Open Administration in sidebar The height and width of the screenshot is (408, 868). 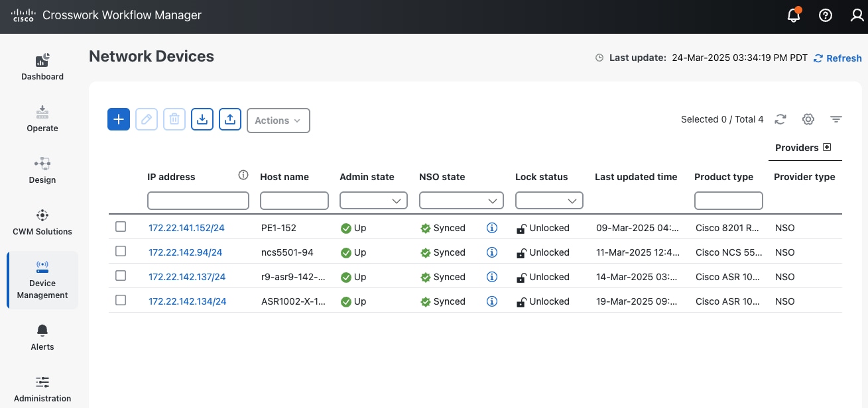coord(42,389)
